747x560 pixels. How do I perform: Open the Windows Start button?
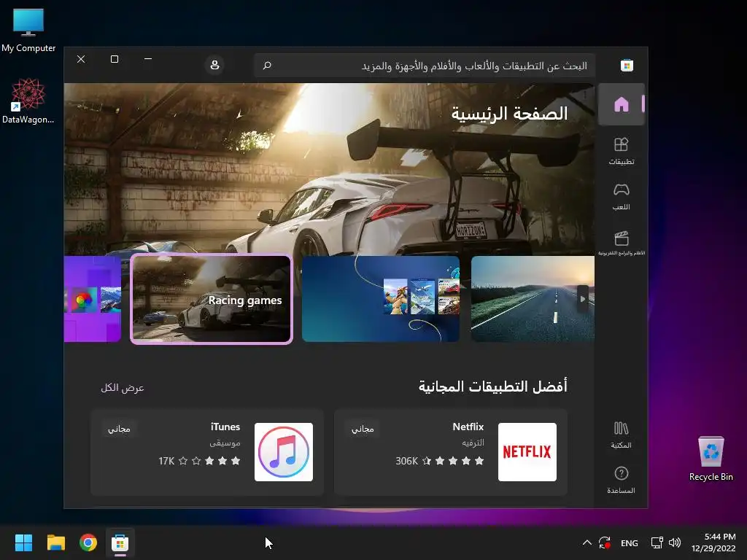point(23,542)
